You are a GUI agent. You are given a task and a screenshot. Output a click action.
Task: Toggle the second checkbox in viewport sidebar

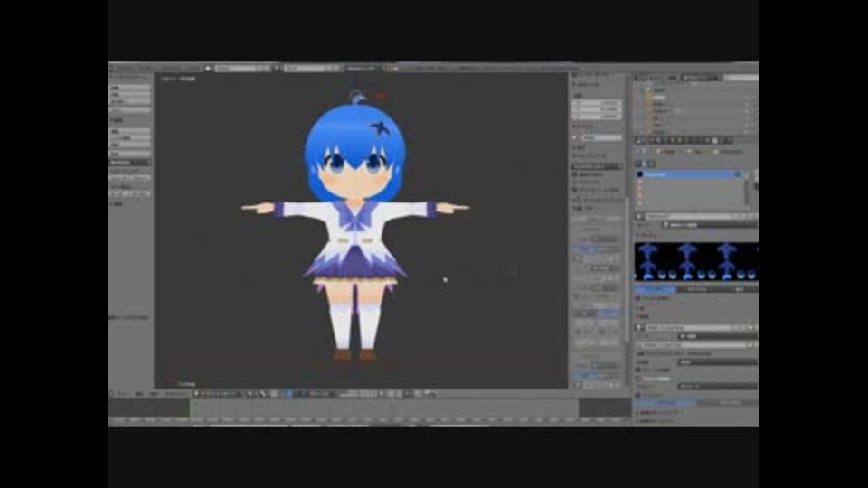[x=575, y=182]
